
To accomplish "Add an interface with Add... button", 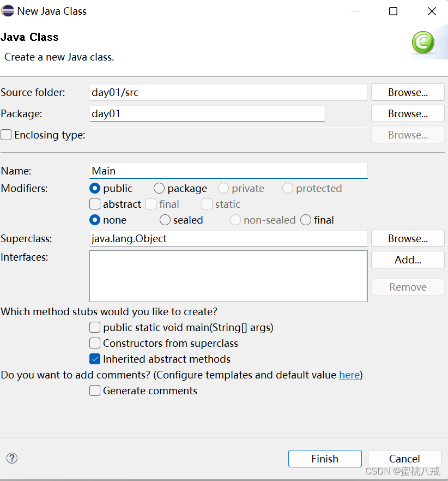I will pyautogui.click(x=408, y=260).
